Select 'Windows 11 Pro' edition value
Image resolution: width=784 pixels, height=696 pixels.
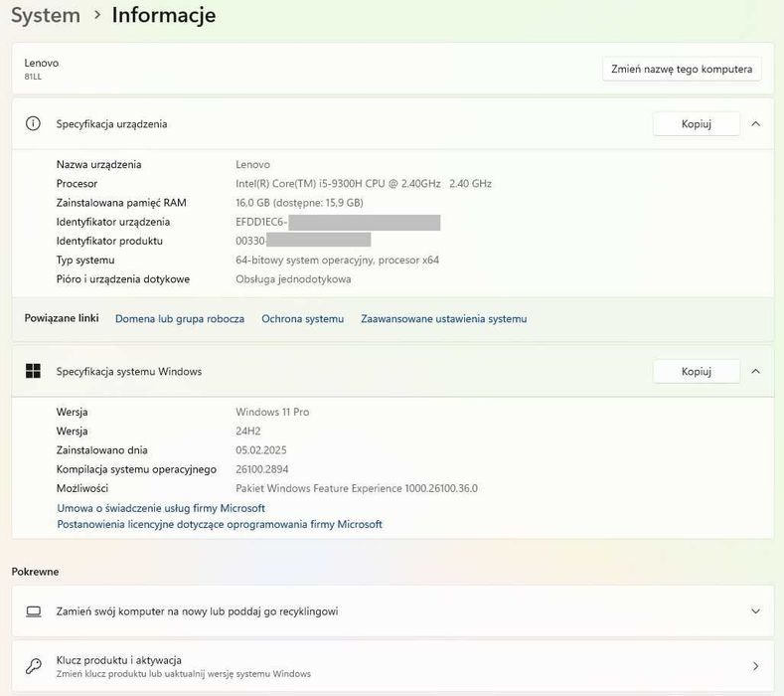272,412
